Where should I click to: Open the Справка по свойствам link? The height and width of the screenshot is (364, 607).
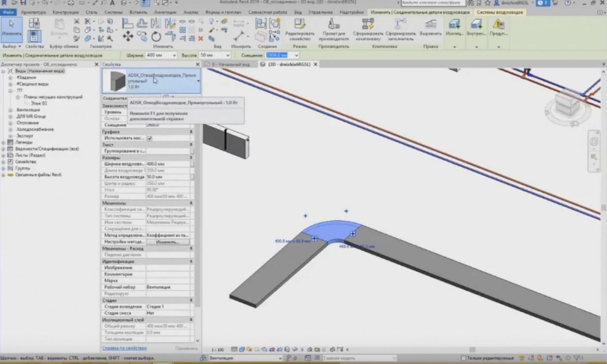124,348
